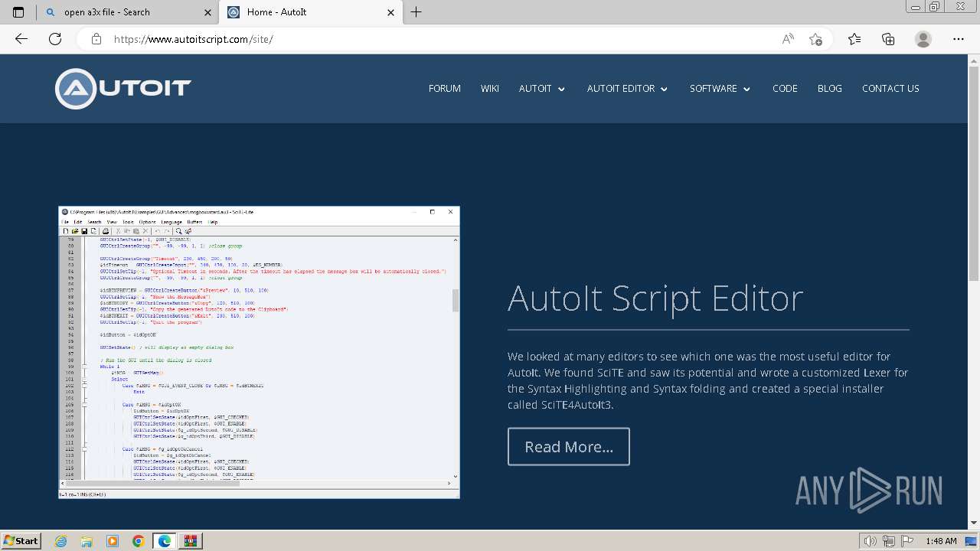Image resolution: width=980 pixels, height=551 pixels.
Task: Click the address bar URL field
Action: click(444, 39)
